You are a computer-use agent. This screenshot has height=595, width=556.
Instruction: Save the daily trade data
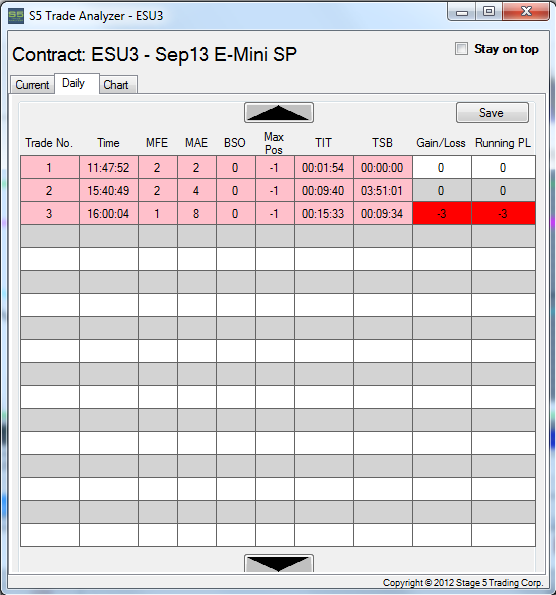492,112
